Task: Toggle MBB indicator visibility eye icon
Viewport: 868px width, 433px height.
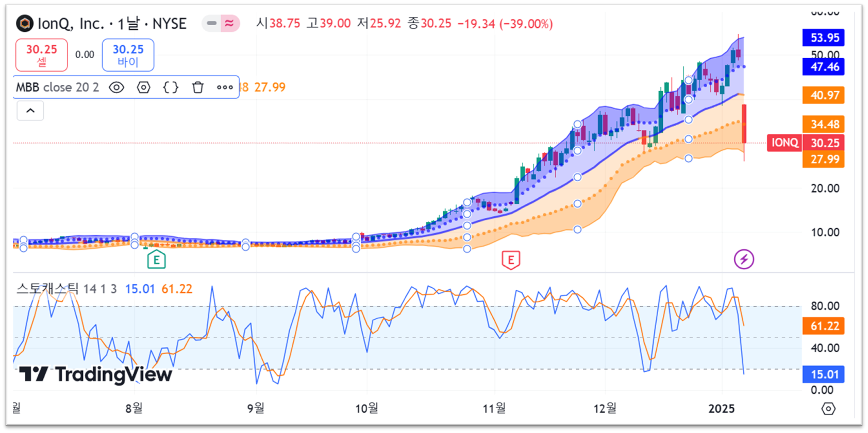Action: pos(116,88)
